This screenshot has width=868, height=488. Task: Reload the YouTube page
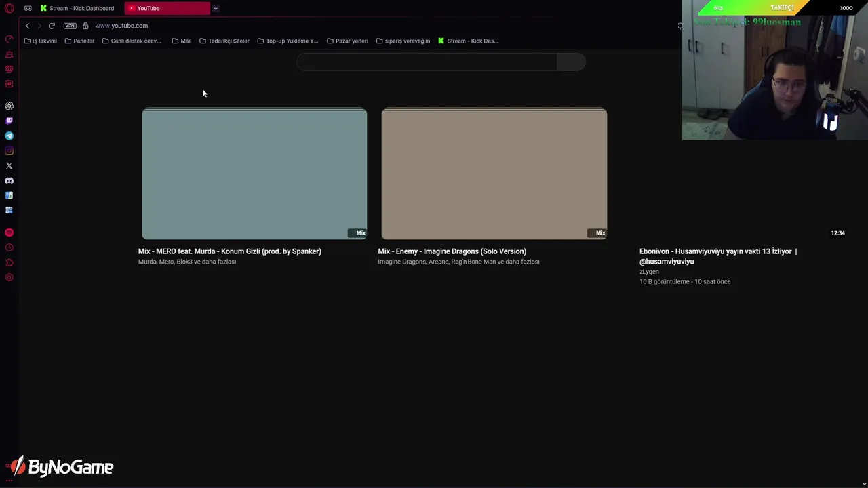point(52,26)
